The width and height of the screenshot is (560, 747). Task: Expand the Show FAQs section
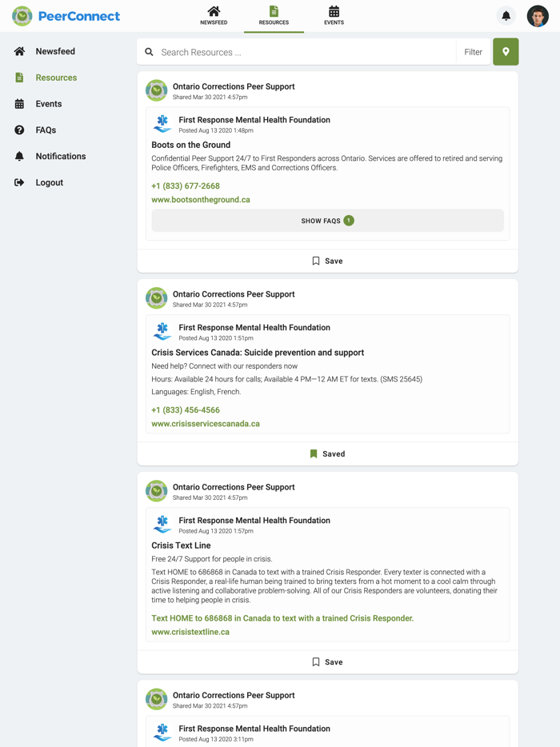[x=326, y=220]
